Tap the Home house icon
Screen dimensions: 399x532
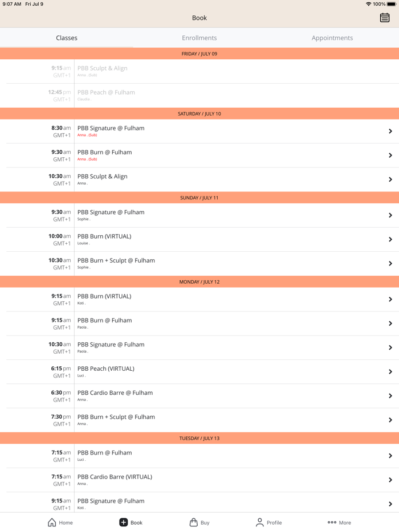coord(52,522)
